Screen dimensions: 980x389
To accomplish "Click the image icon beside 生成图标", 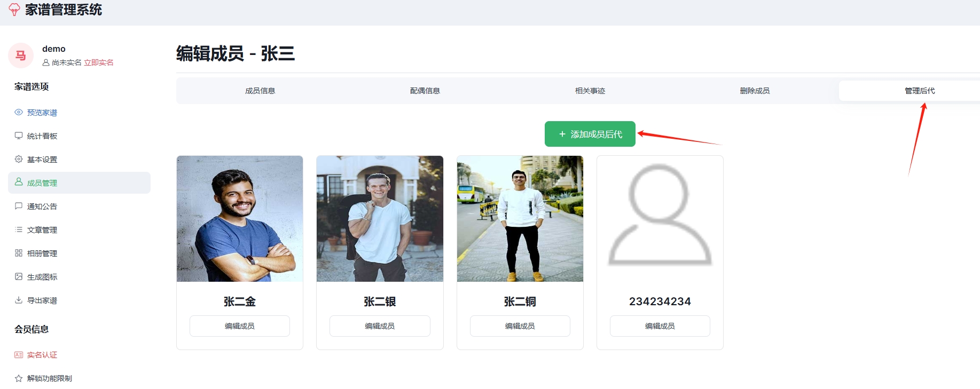I will coord(19,276).
